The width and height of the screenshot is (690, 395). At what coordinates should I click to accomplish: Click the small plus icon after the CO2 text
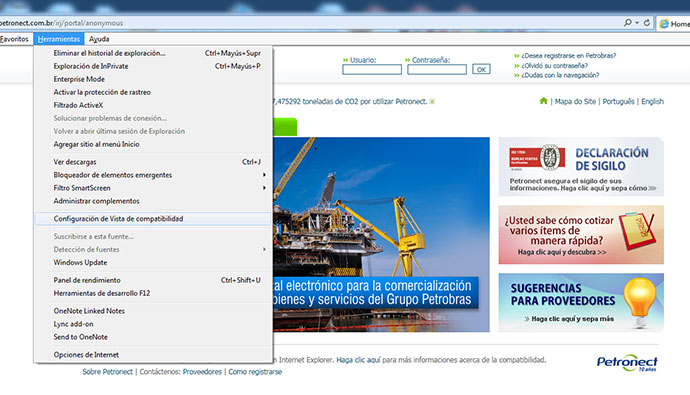432,102
